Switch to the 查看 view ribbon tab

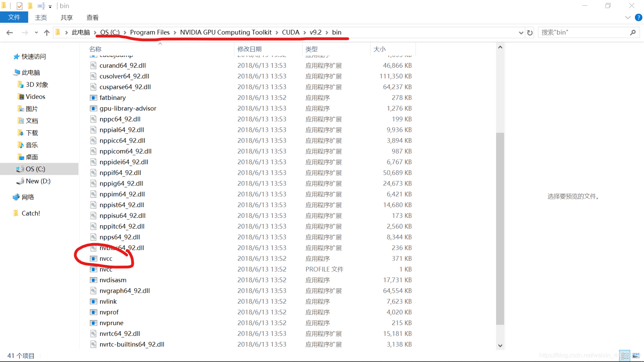coord(92,18)
